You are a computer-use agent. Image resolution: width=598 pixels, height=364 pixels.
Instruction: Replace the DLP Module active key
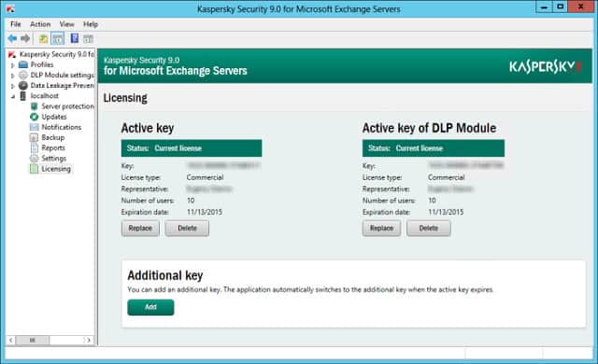pos(381,229)
